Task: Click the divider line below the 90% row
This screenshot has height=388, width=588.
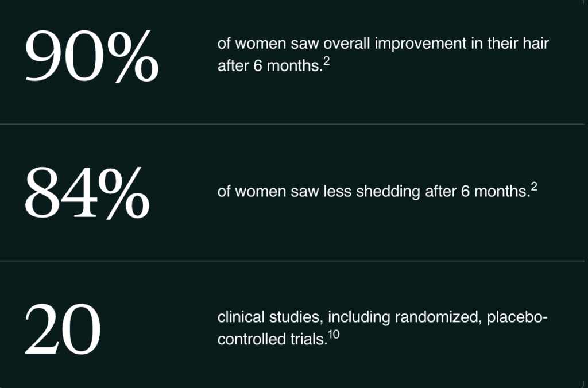Action: coord(294,124)
